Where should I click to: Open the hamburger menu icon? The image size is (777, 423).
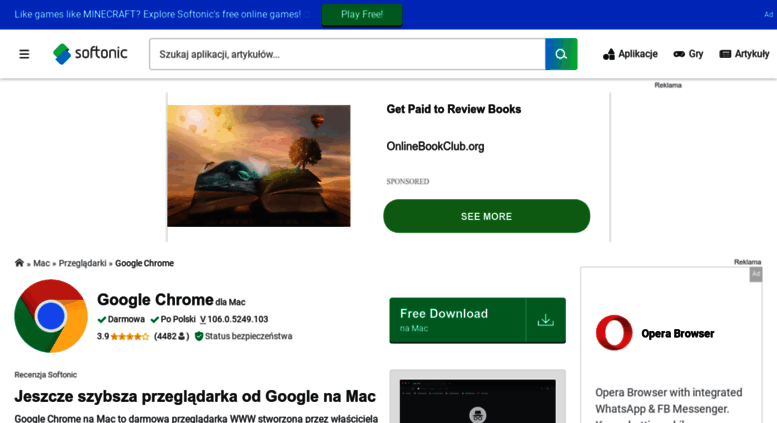point(24,54)
